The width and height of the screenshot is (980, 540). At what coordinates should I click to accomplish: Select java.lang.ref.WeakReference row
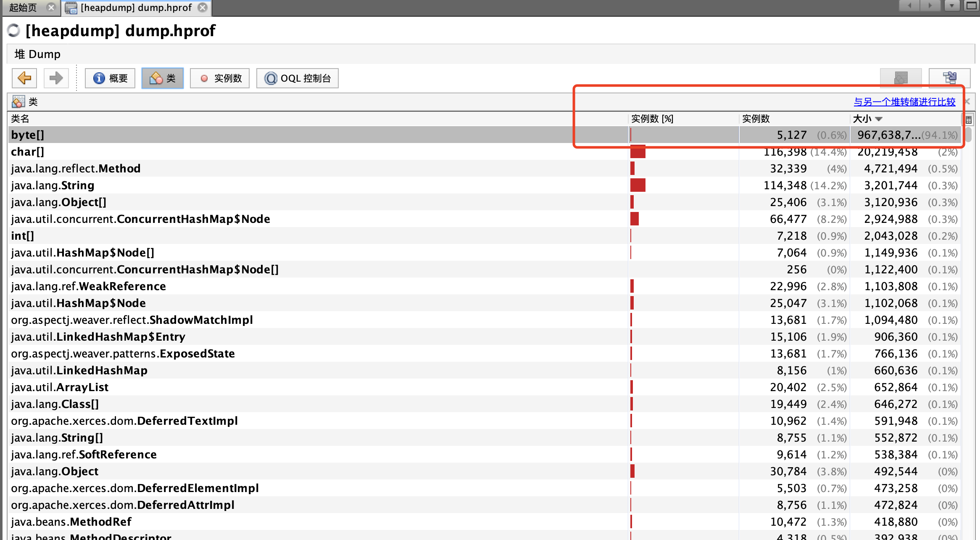484,286
